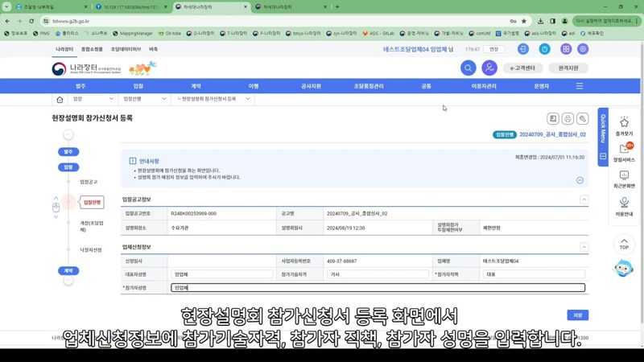Open 공통 in the blue navigation bar
Screen dimensions: 644x362
427,86
